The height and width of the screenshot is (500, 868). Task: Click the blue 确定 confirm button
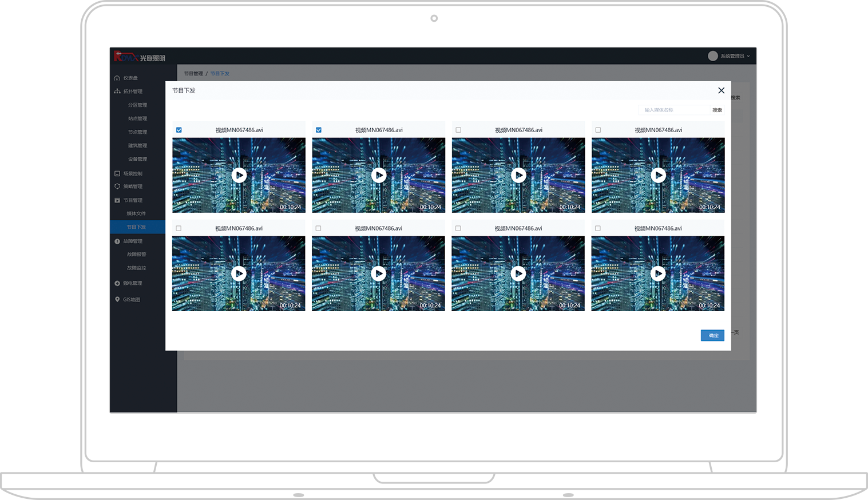point(712,335)
